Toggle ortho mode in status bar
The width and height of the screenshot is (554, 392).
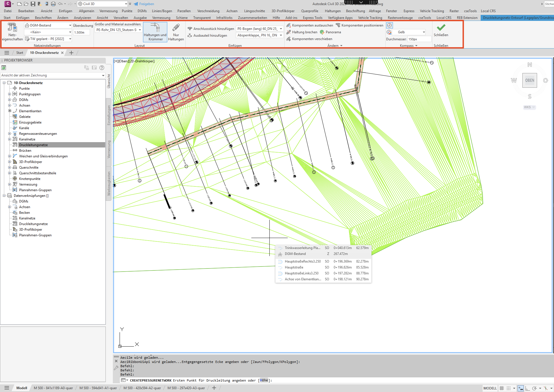pyautogui.click(x=527, y=388)
